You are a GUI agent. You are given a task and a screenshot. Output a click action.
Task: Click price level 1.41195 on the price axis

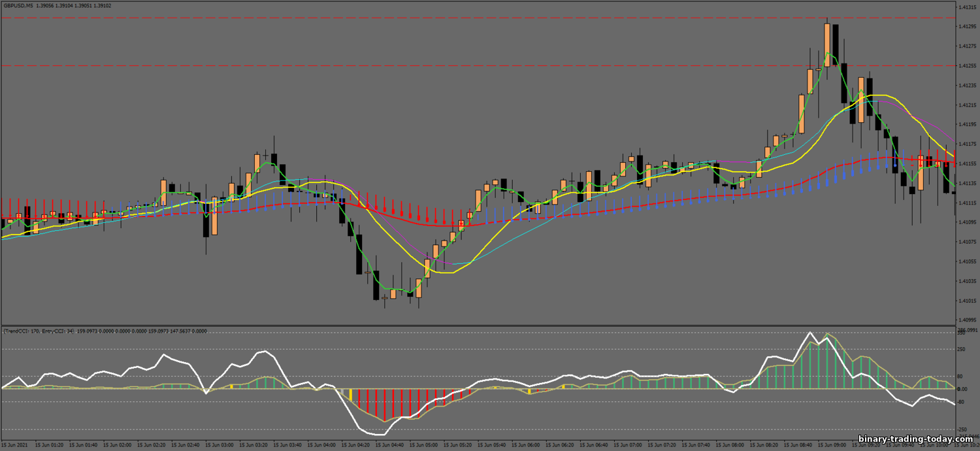[x=967, y=124]
